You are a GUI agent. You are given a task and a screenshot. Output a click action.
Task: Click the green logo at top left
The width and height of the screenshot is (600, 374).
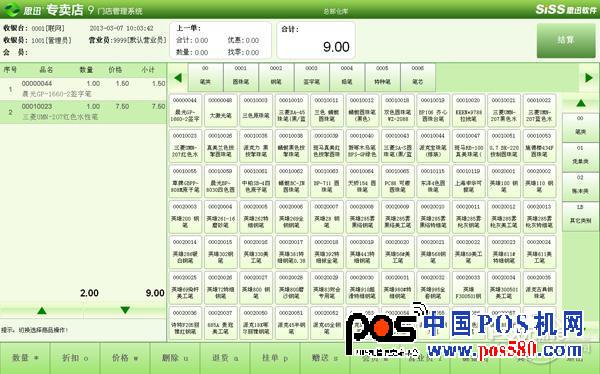click(x=11, y=9)
